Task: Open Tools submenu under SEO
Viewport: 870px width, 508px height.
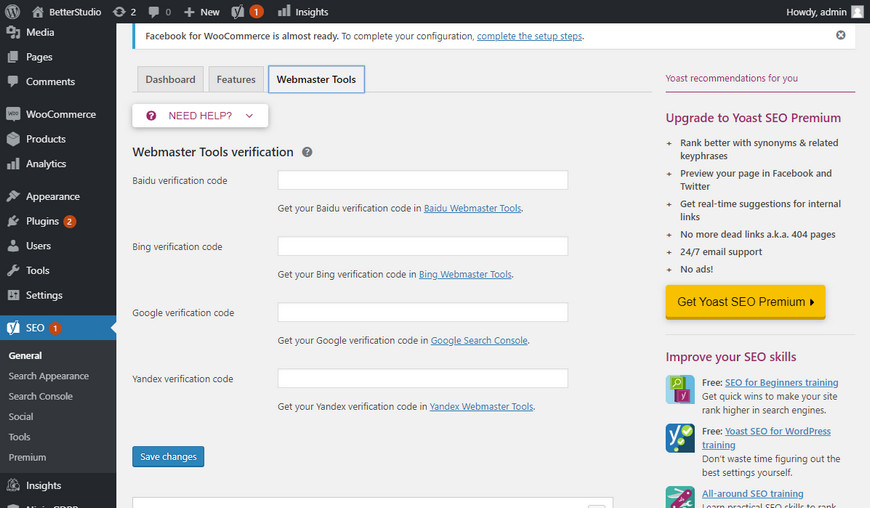Action: (x=19, y=437)
